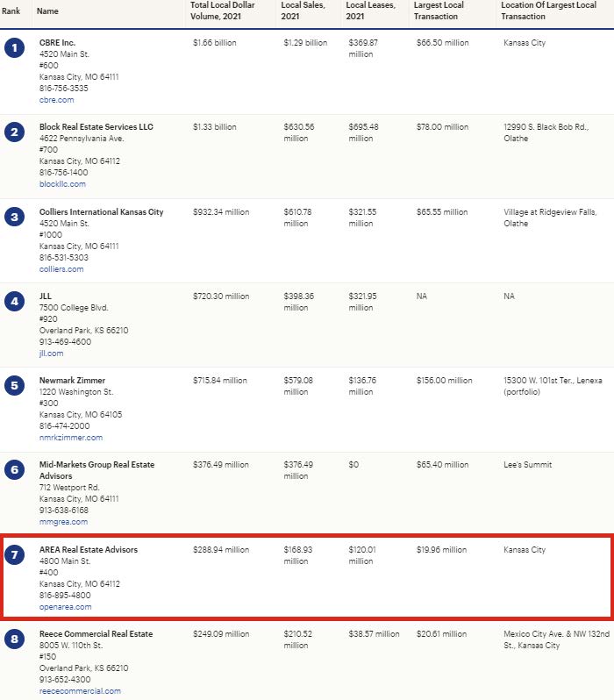Visit the openarea.com link

pyautogui.click(x=65, y=607)
